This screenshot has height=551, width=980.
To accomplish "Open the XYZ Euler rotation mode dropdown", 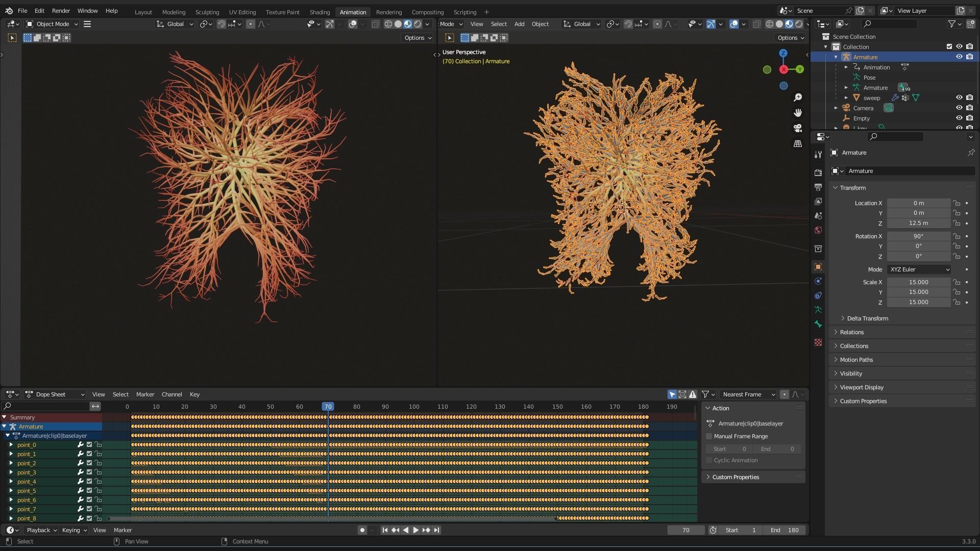I will point(919,269).
